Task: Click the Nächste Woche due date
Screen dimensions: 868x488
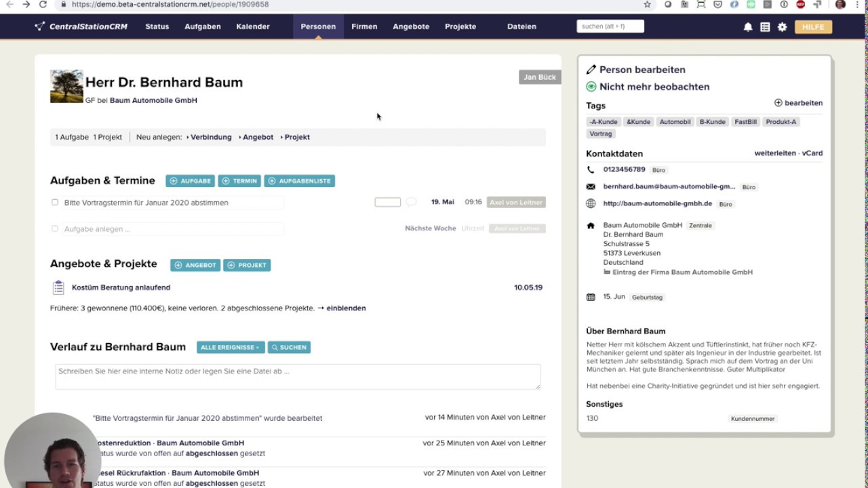Action: pos(431,228)
